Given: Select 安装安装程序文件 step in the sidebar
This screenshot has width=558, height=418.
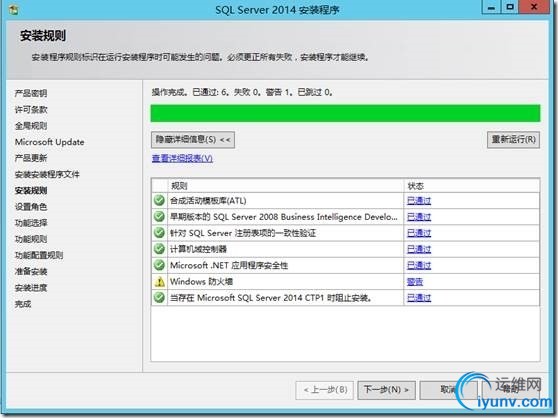Looking at the screenshot, I should [x=47, y=174].
